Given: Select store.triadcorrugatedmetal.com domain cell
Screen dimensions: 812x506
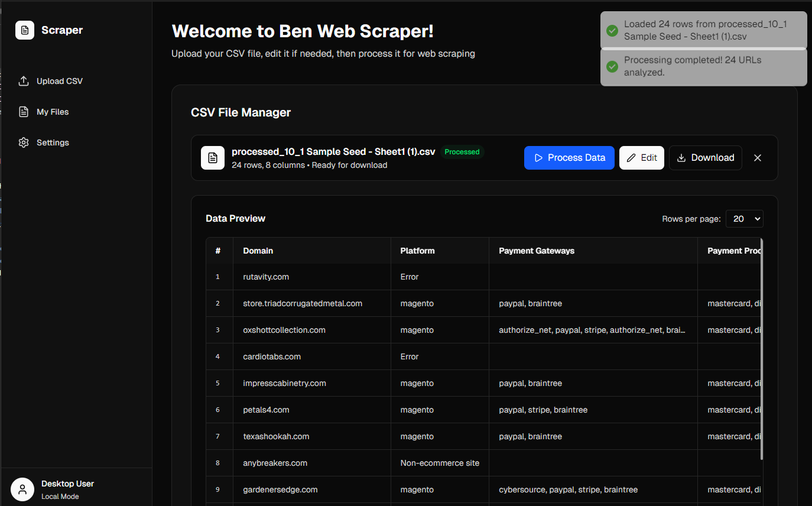Looking at the screenshot, I should point(312,303).
